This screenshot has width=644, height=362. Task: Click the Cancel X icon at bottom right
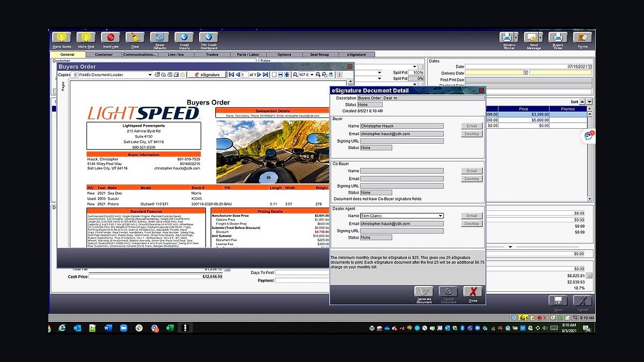coord(582,301)
